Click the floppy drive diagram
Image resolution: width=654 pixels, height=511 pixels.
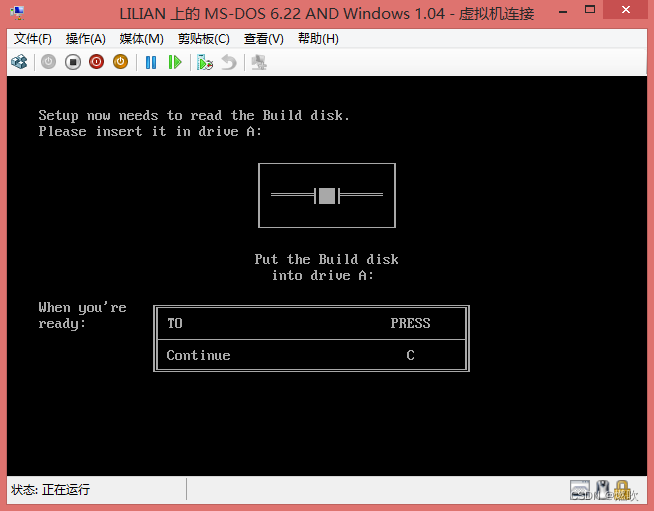327,196
